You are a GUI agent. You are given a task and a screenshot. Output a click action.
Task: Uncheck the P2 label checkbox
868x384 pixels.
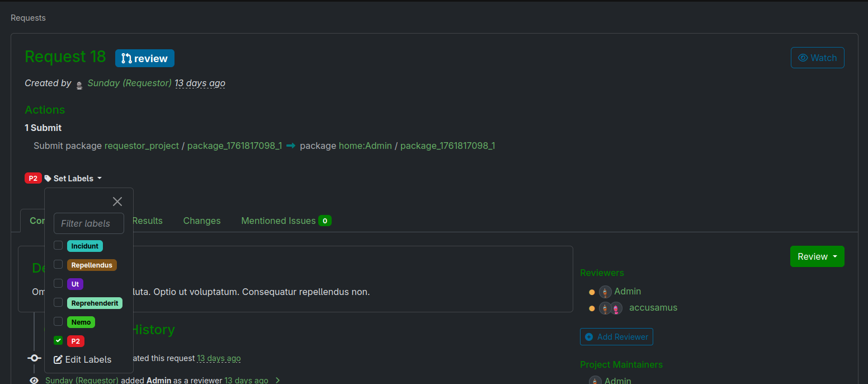(x=58, y=340)
